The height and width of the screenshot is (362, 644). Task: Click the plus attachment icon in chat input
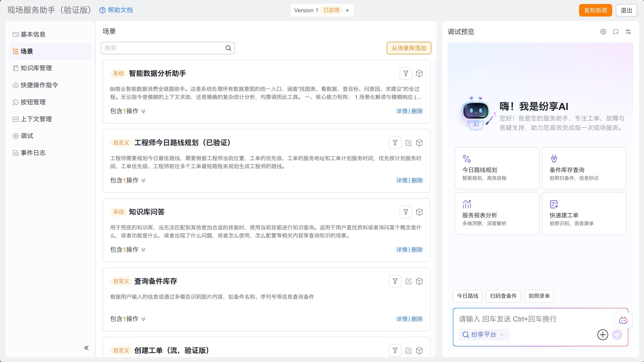603,335
